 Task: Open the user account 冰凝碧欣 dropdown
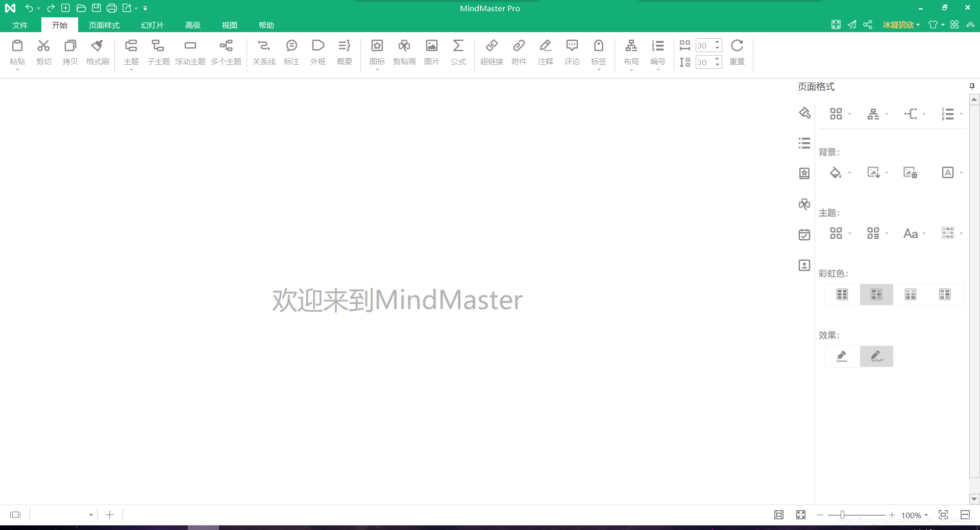pos(901,24)
